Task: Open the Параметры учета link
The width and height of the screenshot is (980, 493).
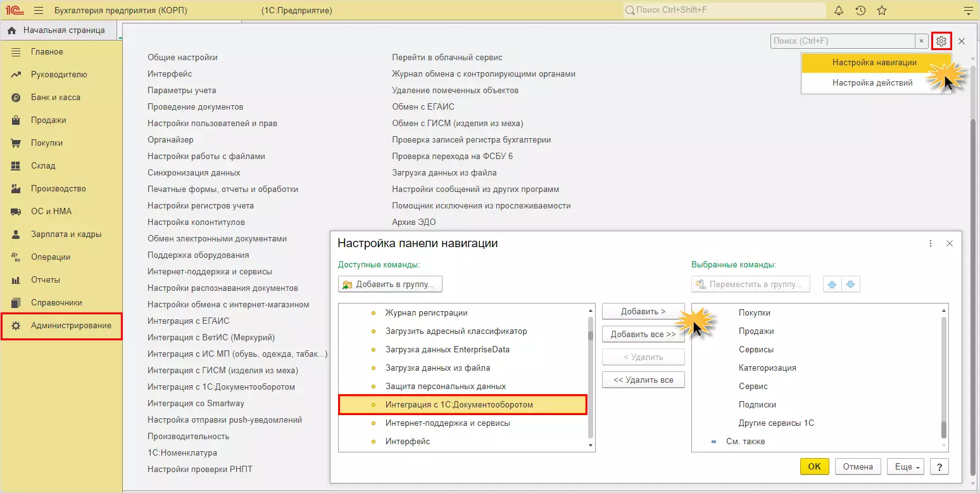Action: [x=182, y=91]
